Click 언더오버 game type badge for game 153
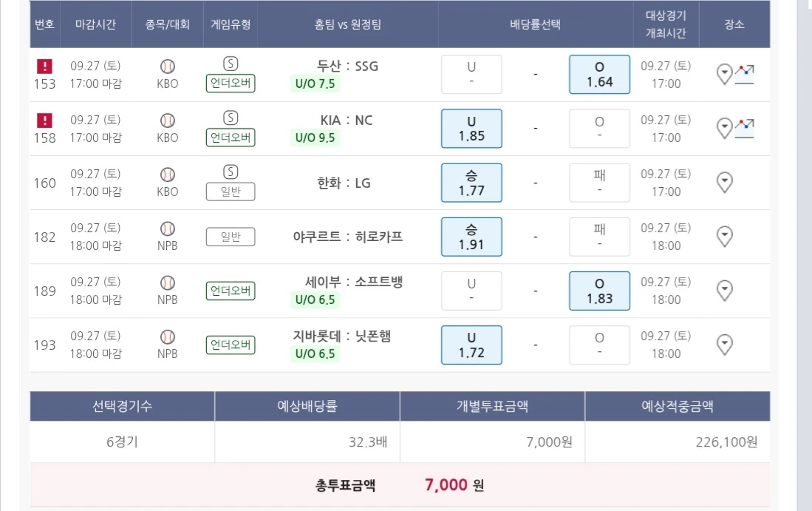The image size is (812, 511). tap(231, 84)
